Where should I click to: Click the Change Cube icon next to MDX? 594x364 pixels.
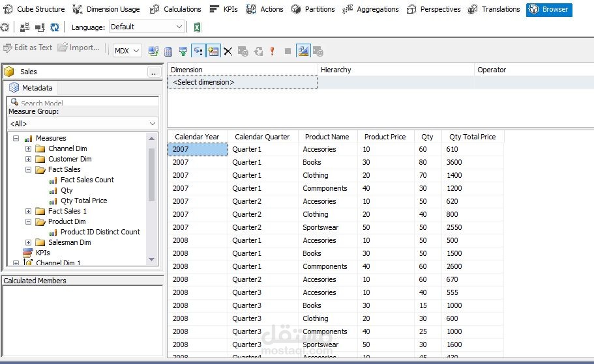tap(153, 51)
